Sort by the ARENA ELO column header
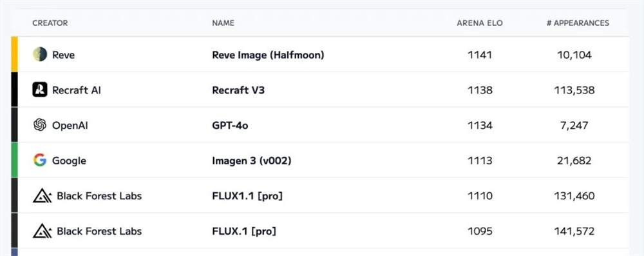Screen dimensions: 644x256 (x=480, y=23)
